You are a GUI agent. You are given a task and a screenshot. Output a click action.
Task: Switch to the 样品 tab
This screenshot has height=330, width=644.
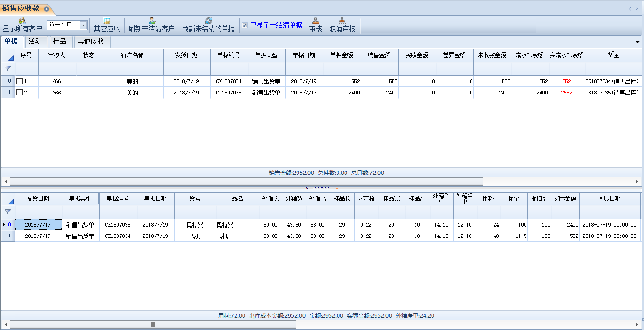pos(59,41)
